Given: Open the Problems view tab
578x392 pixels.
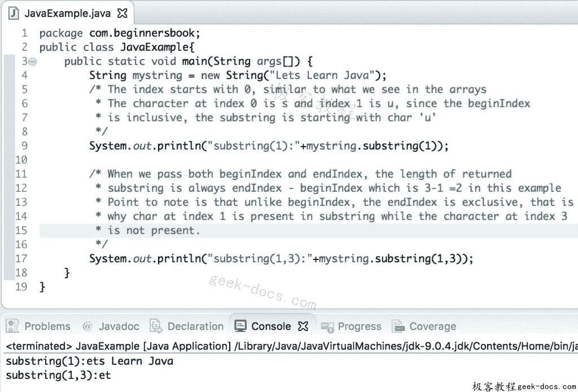Looking at the screenshot, I should 38,326.
